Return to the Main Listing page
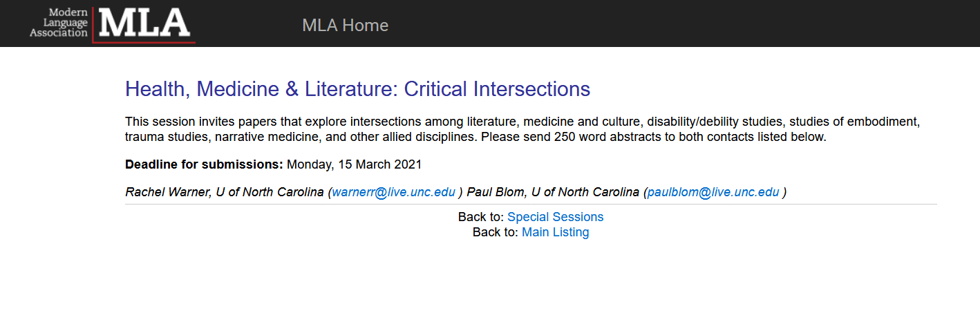Viewport: 980px width, 322px height. click(x=555, y=232)
